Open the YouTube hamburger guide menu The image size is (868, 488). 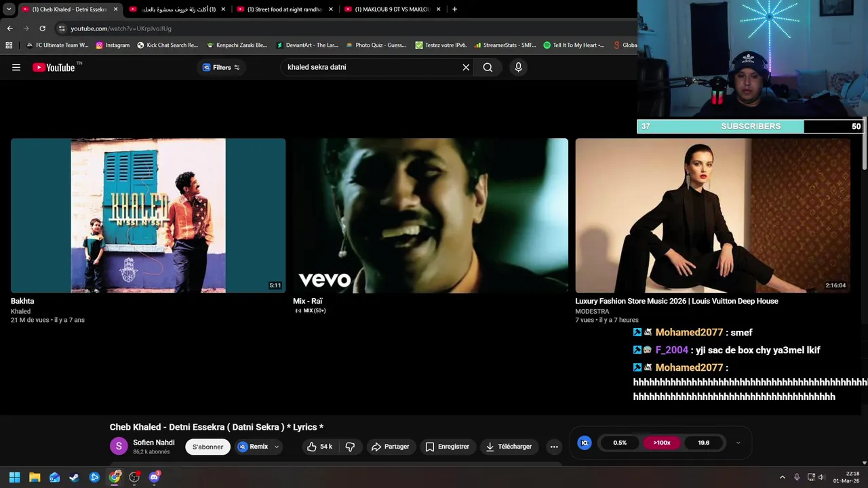pyautogui.click(x=16, y=67)
